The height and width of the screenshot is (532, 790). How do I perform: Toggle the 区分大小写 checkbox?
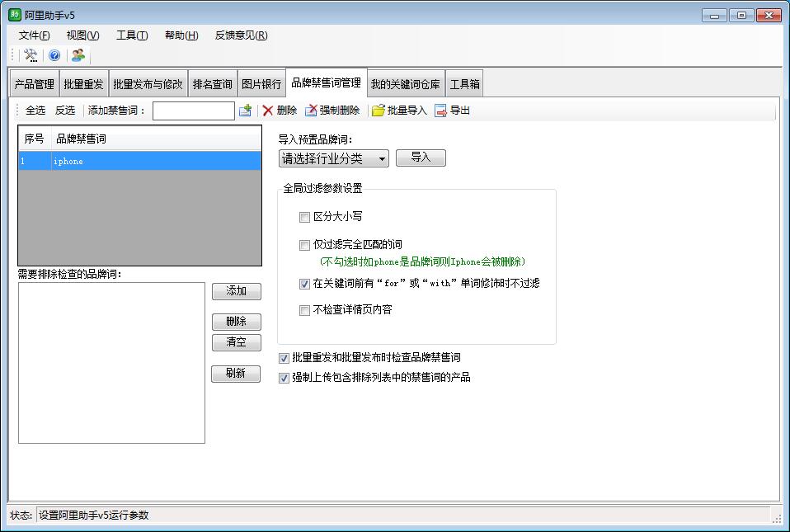[x=304, y=217]
